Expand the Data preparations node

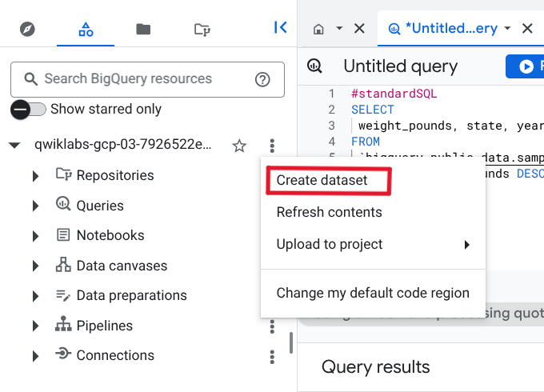click(x=35, y=296)
